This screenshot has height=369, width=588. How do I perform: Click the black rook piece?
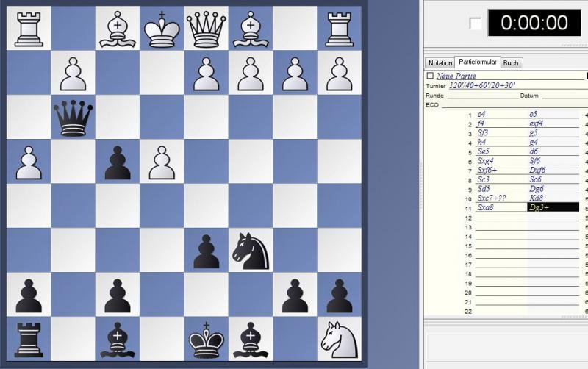[x=29, y=339]
